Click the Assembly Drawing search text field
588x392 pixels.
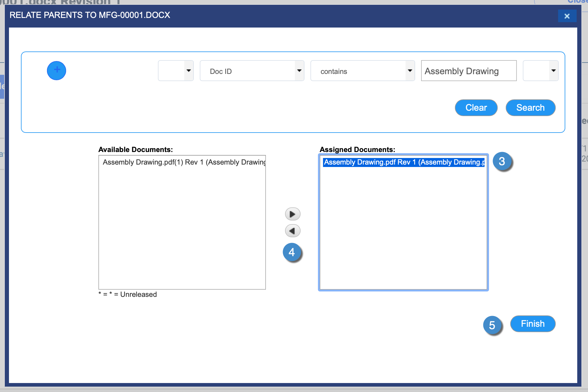coord(468,71)
